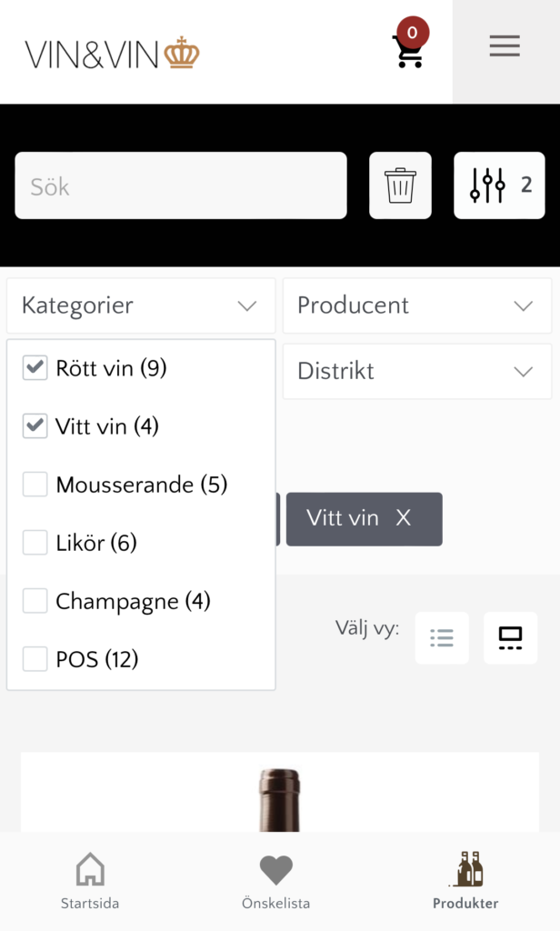This screenshot has height=931, width=560.
Task: Check the Likör category
Action: pyautogui.click(x=35, y=543)
